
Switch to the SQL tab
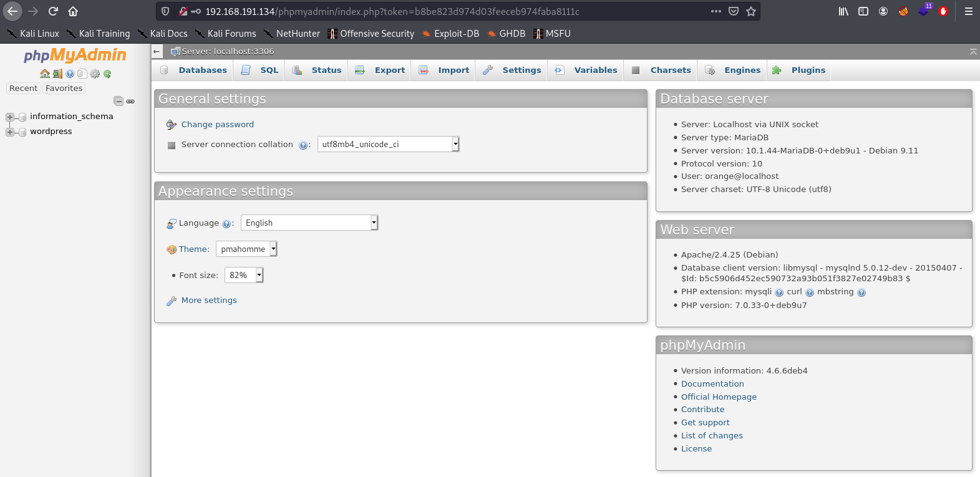[x=260, y=70]
